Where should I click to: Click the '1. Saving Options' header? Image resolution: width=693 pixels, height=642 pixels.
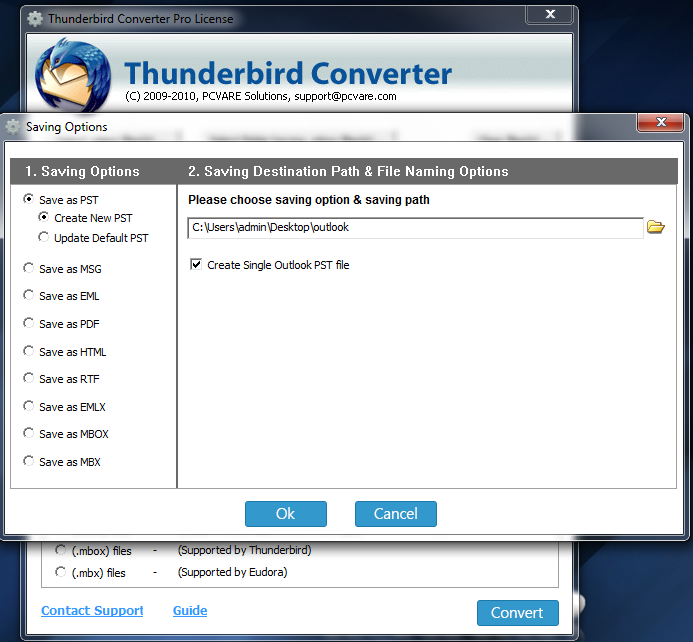point(82,171)
